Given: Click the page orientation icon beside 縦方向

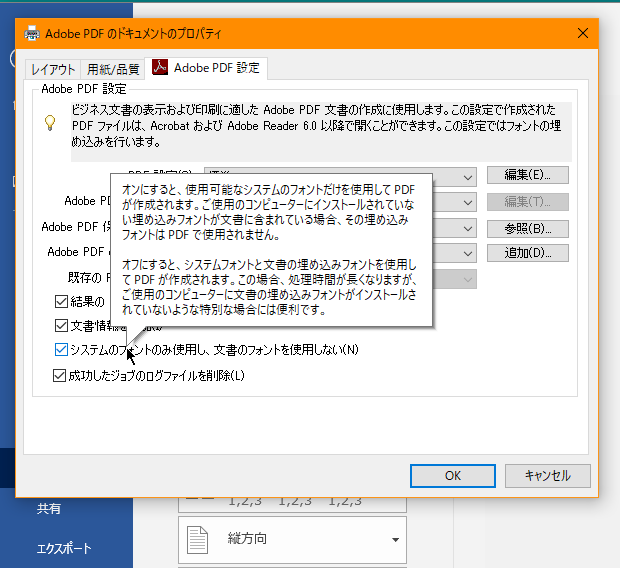Looking at the screenshot, I should [197, 540].
